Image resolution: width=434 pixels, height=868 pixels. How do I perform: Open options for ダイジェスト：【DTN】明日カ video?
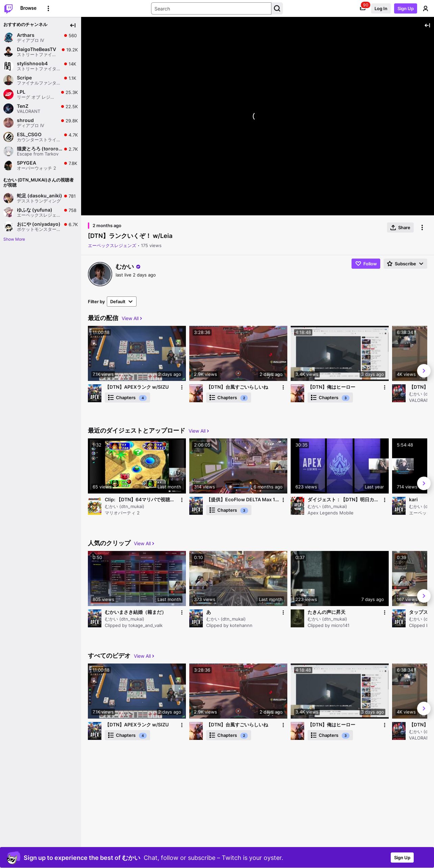pyautogui.click(x=385, y=500)
